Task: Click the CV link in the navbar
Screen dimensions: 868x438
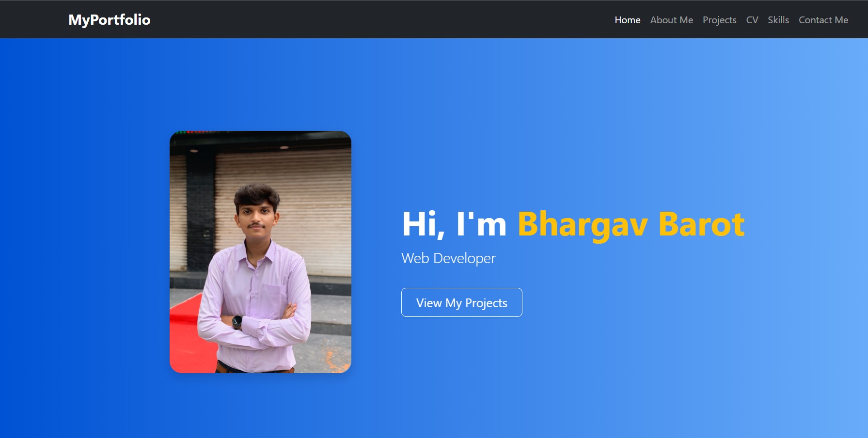Action: [x=752, y=20]
